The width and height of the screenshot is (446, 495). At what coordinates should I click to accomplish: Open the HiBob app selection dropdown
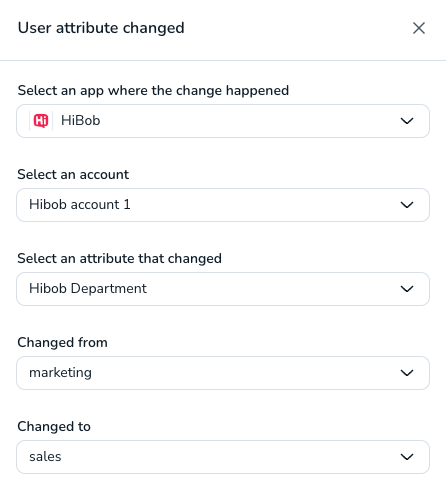(223, 121)
